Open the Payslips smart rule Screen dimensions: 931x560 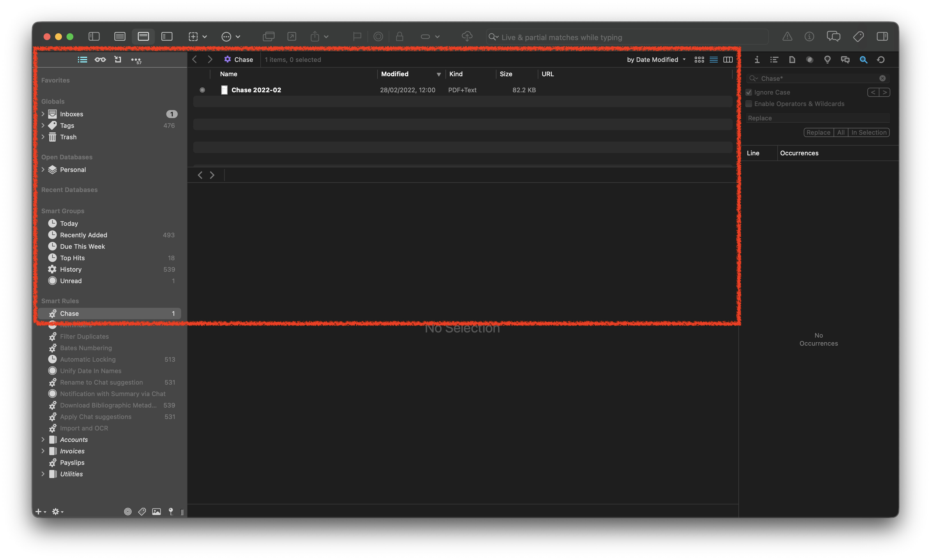coord(72,463)
